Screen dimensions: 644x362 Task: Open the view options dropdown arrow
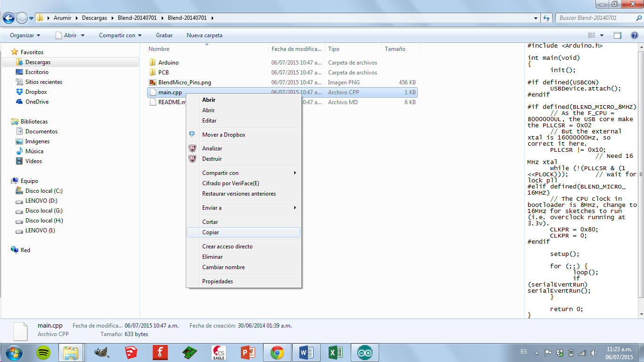pos(602,35)
